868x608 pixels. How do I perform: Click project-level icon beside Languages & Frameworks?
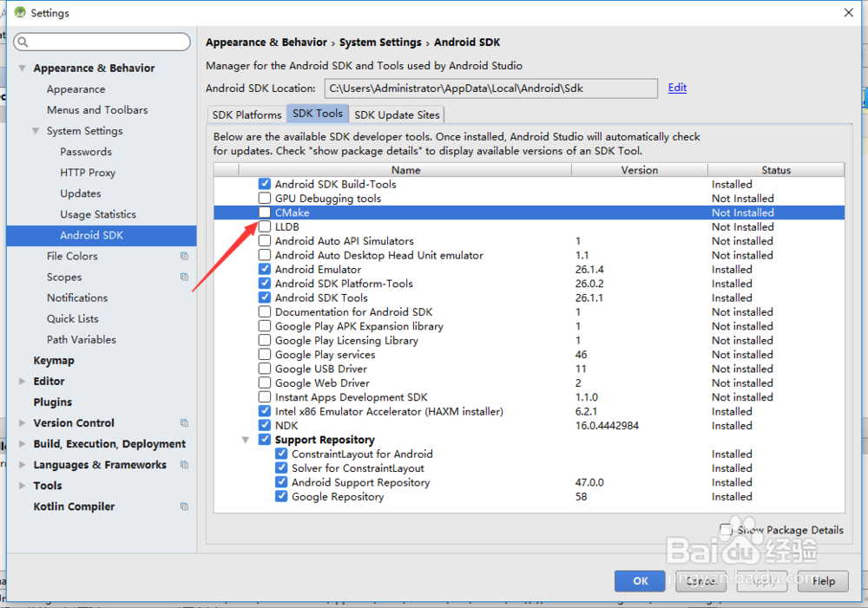pos(184,465)
